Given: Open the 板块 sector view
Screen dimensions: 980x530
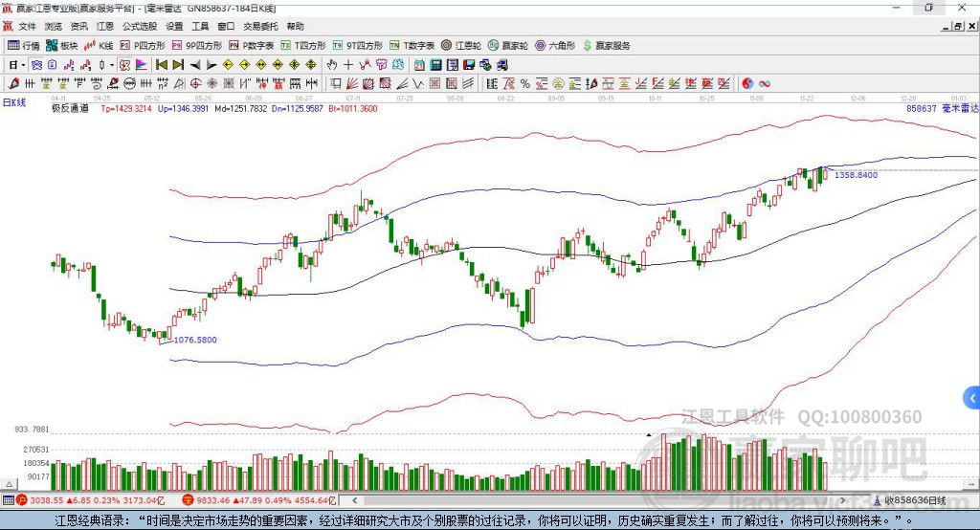Looking at the screenshot, I should pyautogui.click(x=62, y=46).
